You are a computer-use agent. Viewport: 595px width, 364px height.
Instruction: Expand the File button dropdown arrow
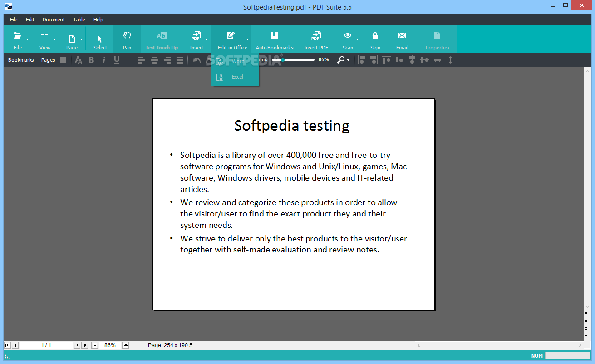27,39
